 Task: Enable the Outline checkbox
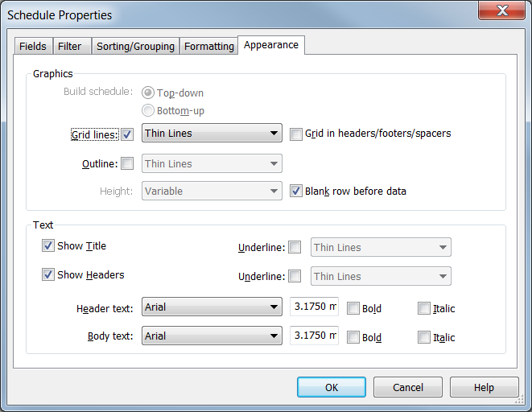click(127, 164)
